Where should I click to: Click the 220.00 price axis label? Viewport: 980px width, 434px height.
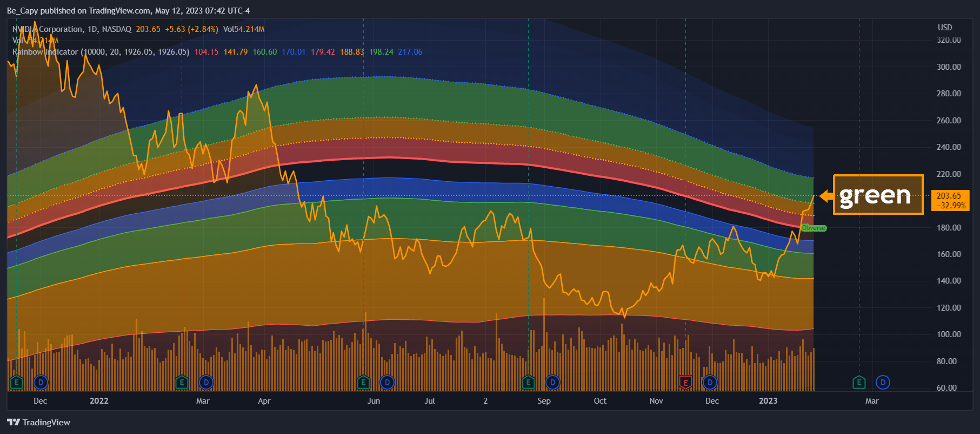(x=949, y=174)
